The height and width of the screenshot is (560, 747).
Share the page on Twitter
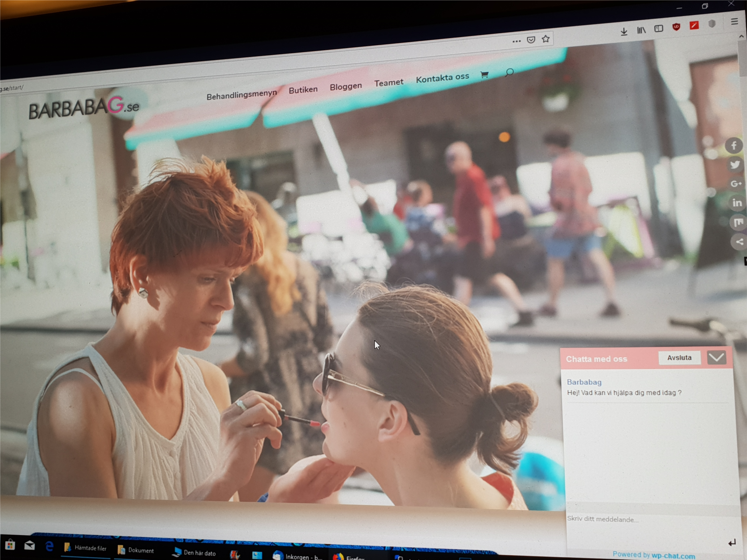coord(735,164)
